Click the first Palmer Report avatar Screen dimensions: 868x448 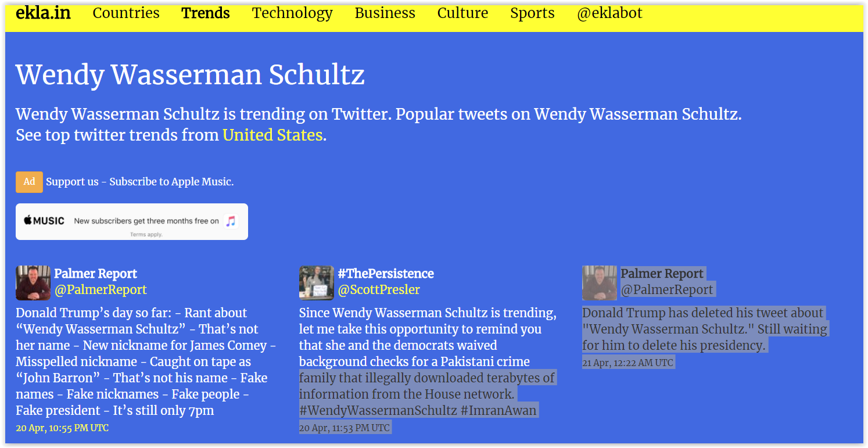[33, 283]
